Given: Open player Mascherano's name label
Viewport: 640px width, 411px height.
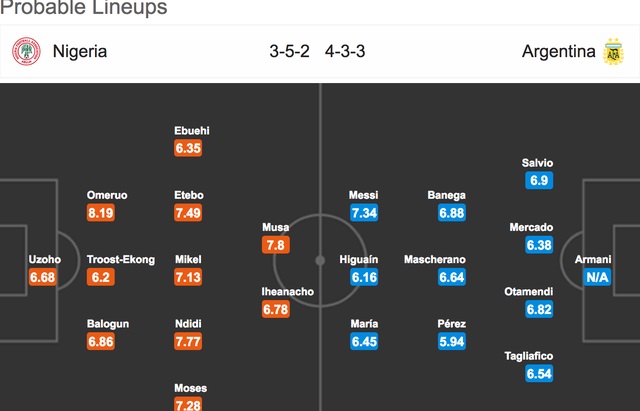Looking at the screenshot, I should pyautogui.click(x=435, y=260).
